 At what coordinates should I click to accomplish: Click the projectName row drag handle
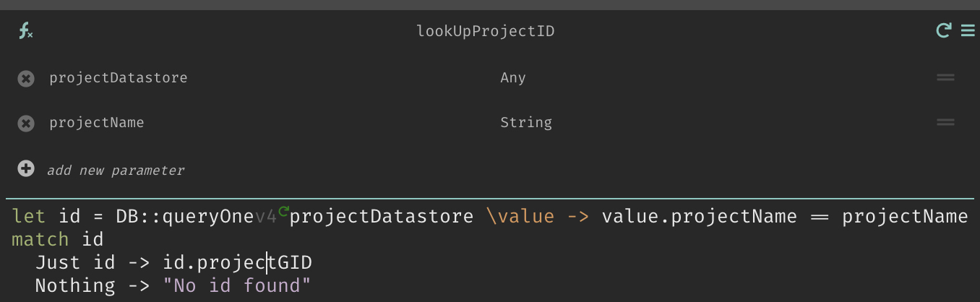[x=945, y=122]
